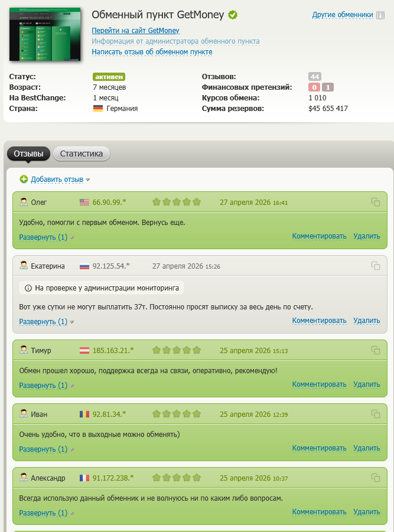Click the info icon in the moderation notice

pos(28,288)
